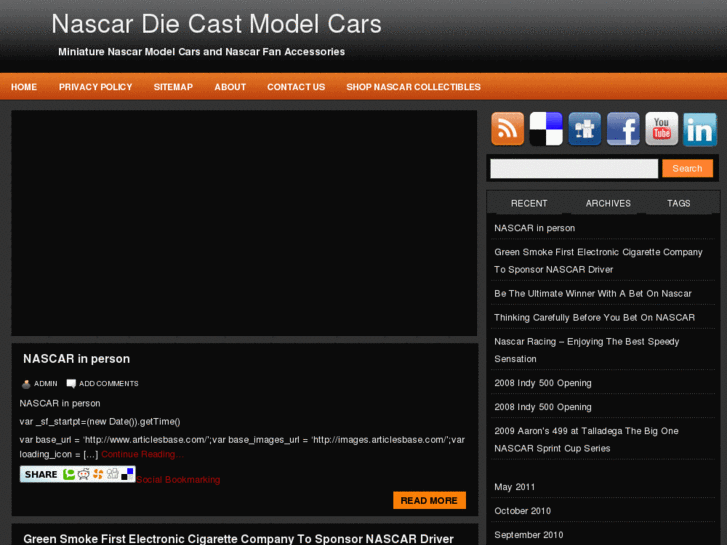Switch to the Archives tab
The height and width of the screenshot is (545, 727).
point(608,203)
